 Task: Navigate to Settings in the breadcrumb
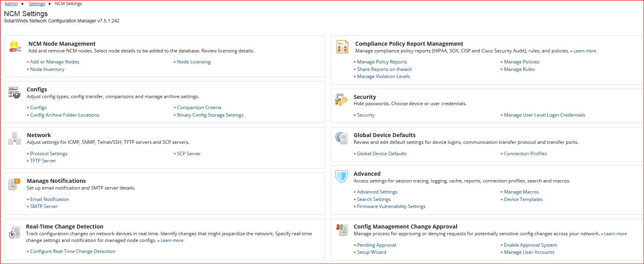tap(37, 4)
